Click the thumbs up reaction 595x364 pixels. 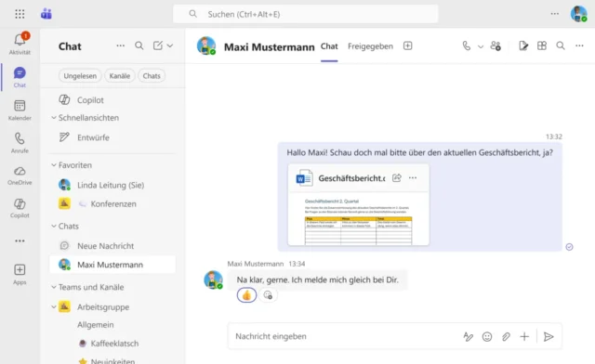(246, 295)
